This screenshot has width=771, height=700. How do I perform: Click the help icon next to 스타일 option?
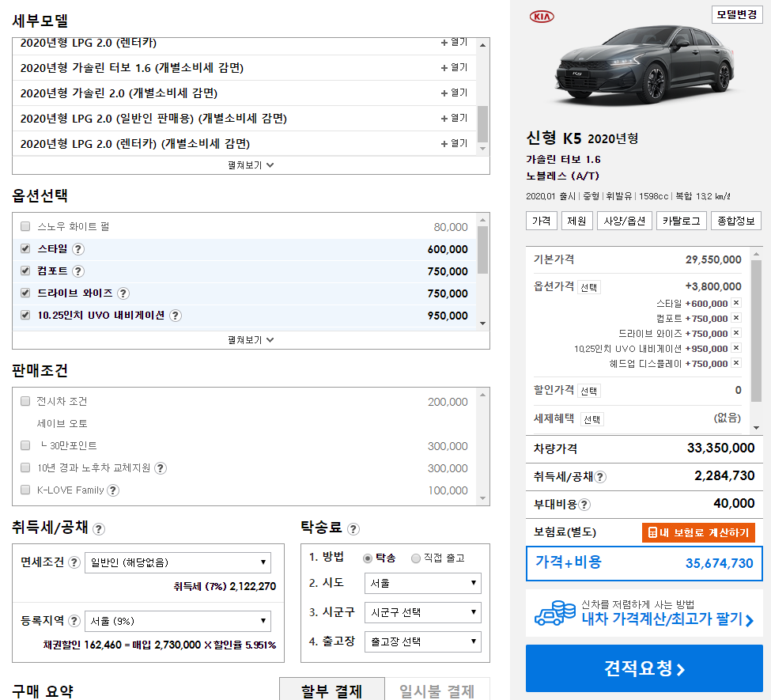tap(78, 249)
